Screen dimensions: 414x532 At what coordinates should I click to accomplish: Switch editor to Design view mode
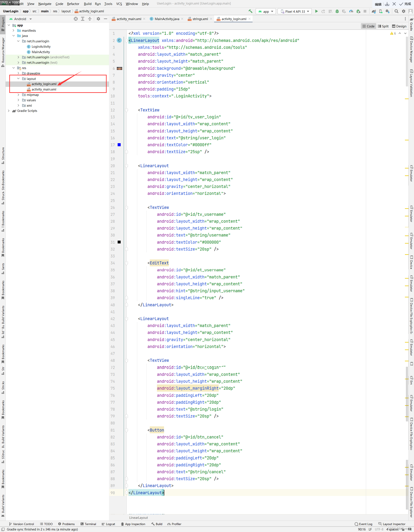click(399, 26)
